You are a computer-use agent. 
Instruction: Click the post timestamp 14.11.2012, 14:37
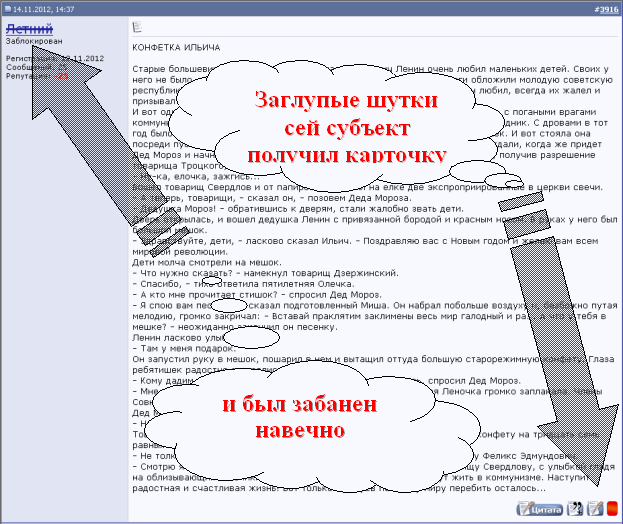pyautogui.click(x=43, y=9)
